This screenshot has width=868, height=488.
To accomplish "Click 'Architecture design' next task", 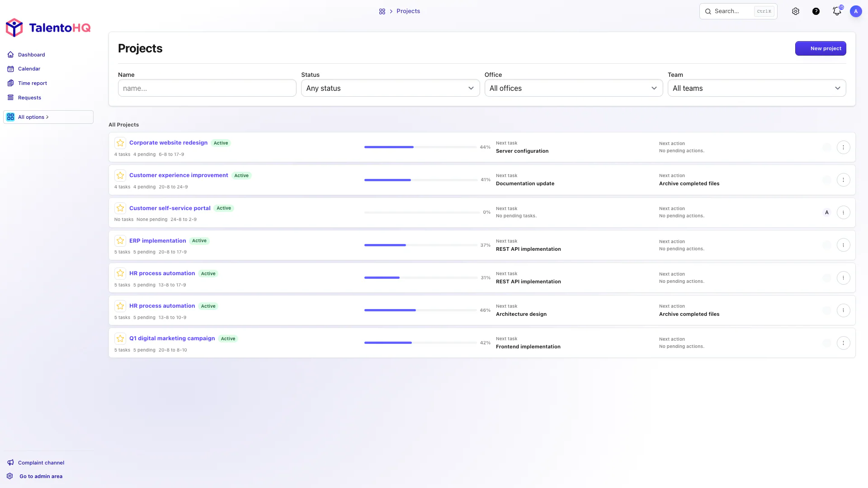I will click(521, 314).
